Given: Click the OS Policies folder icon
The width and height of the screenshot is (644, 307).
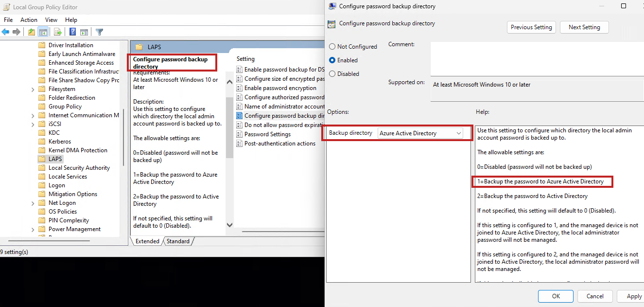Looking at the screenshot, I should pos(42,212).
